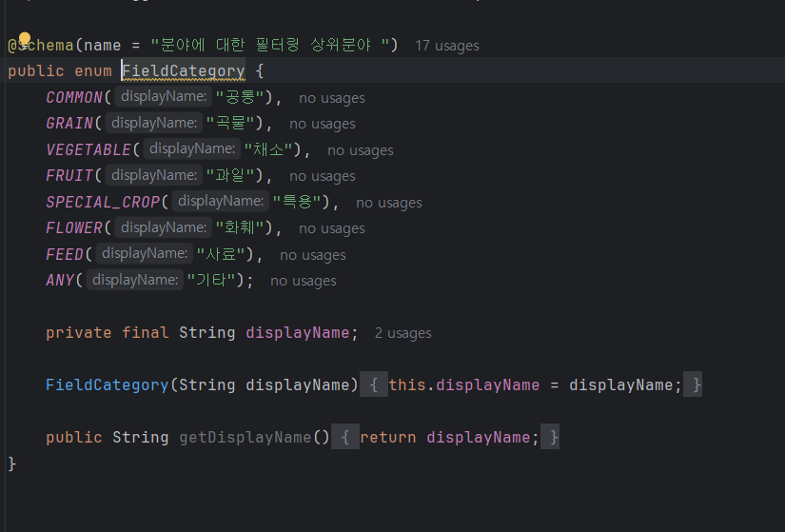
Task: Click the ANY enum constant
Action: 60,280
